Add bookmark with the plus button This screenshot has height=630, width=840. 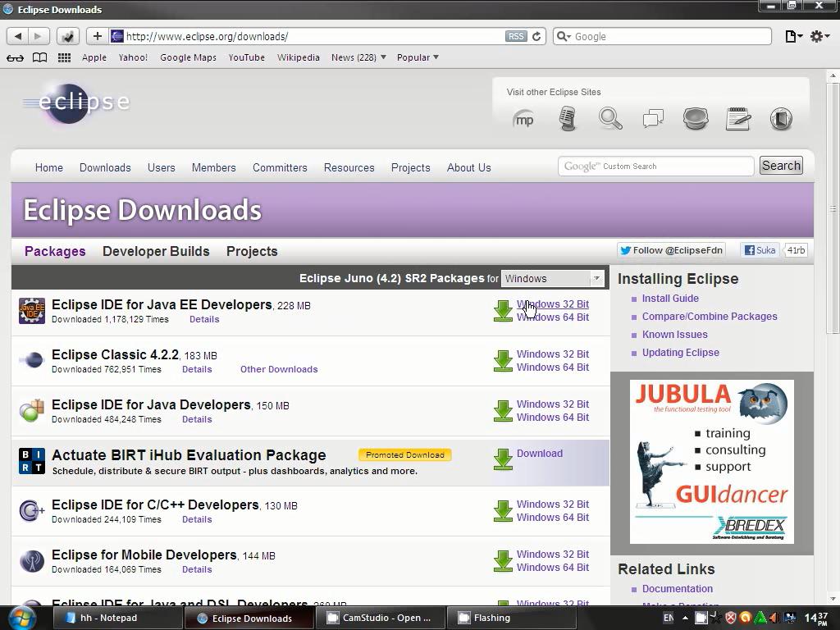pyautogui.click(x=97, y=36)
